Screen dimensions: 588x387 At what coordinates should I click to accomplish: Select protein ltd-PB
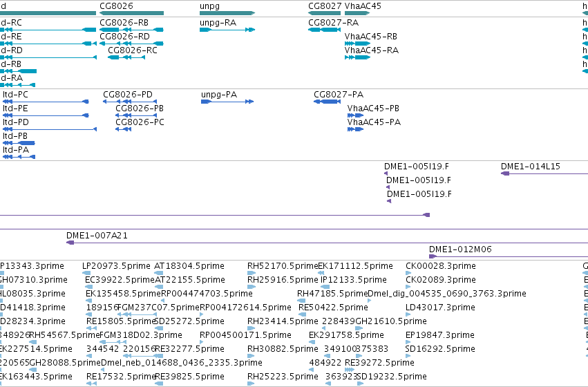click(15, 136)
